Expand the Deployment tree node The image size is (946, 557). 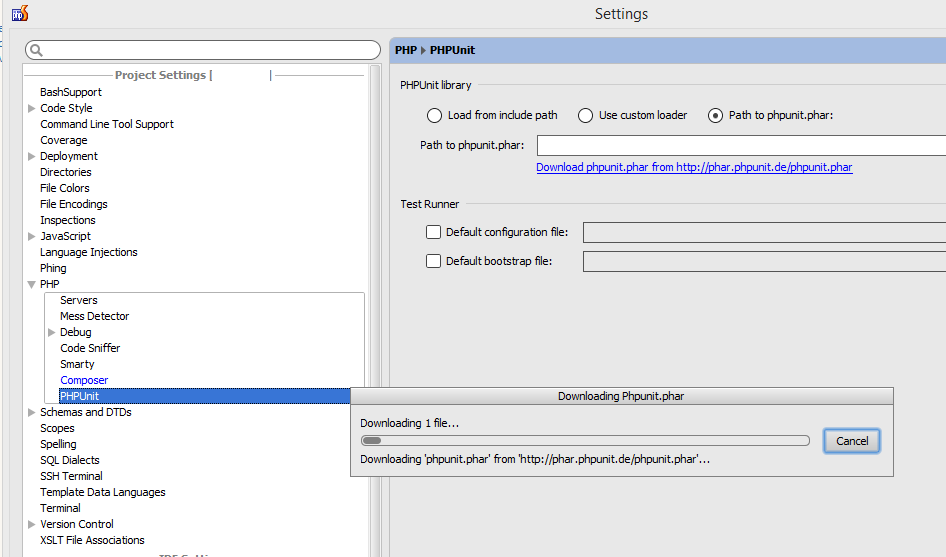tap(31, 156)
